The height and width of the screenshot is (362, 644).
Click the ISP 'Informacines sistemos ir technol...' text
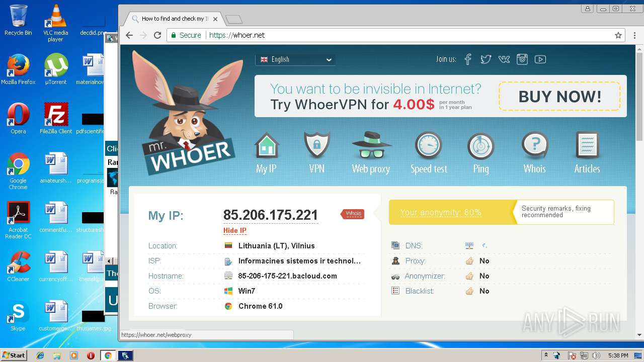pyautogui.click(x=299, y=261)
